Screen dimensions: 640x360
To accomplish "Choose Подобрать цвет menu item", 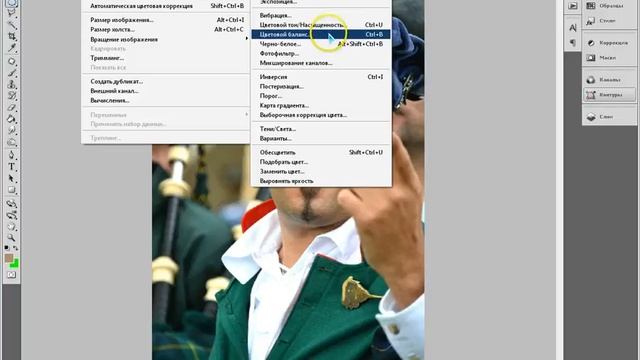I will 321,162.
